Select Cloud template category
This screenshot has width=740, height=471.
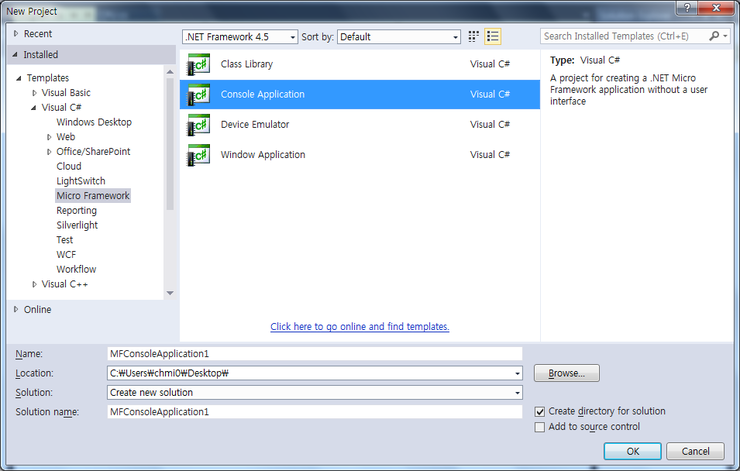[69, 166]
